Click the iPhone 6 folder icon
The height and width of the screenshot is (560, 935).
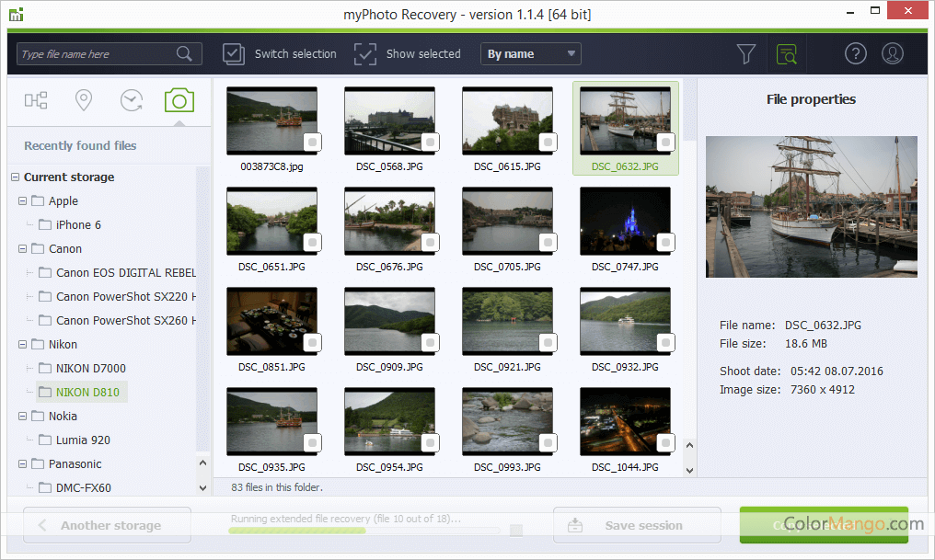click(45, 224)
